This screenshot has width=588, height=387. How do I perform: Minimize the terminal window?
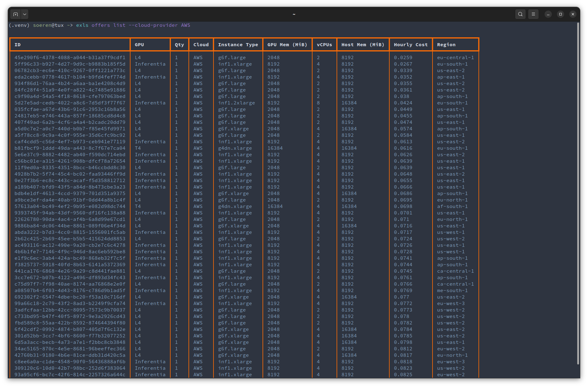548,14
